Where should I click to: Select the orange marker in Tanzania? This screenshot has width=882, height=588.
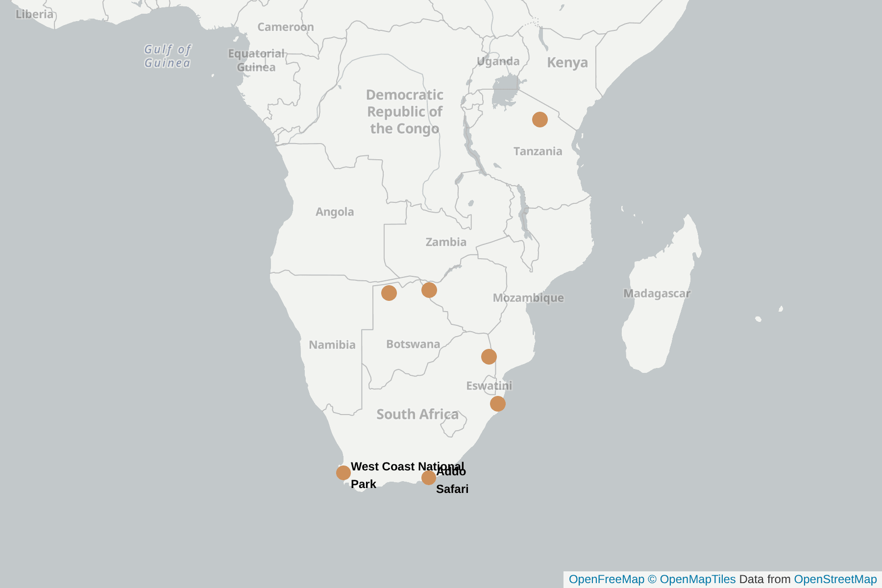tap(540, 120)
